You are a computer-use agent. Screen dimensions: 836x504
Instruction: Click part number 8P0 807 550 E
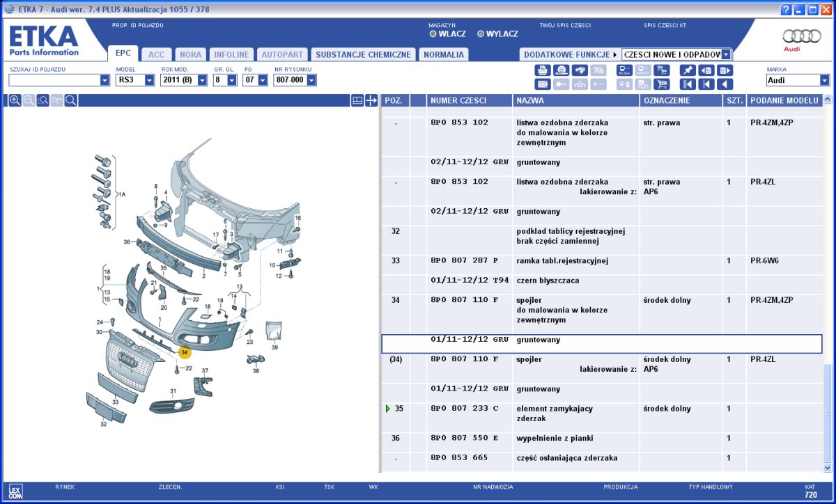click(465, 439)
